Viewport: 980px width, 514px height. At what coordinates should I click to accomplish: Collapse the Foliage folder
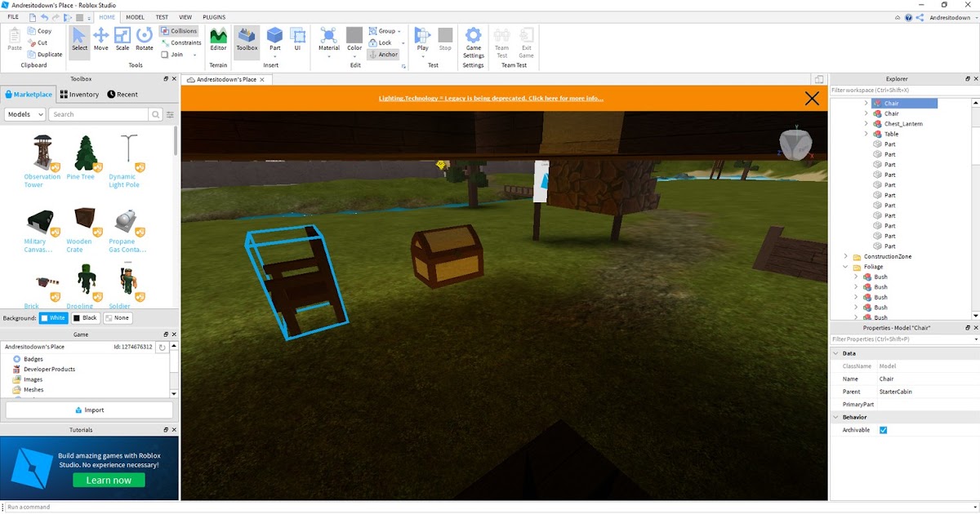click(845, 267)
